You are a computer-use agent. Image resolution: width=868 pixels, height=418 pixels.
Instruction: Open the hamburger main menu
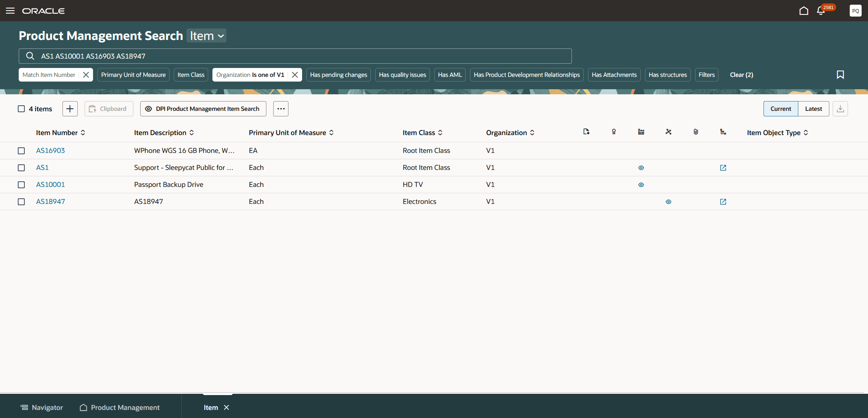pos(10,11)
